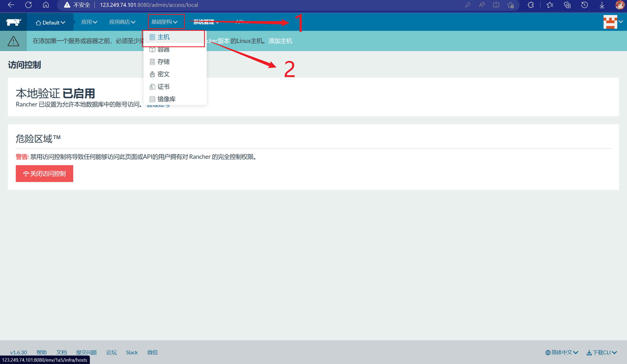Navigate back using the browser back arrow
The image size is (627, 364).
tap(11, 5)
